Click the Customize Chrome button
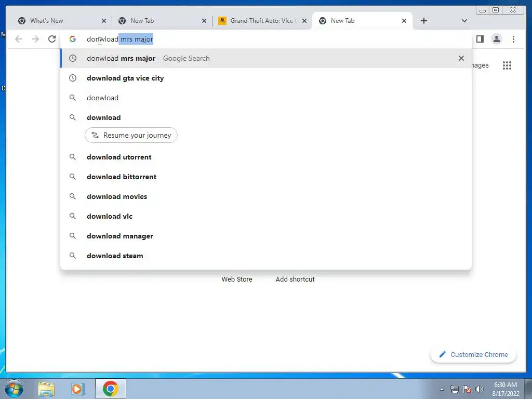 point(473,354)
